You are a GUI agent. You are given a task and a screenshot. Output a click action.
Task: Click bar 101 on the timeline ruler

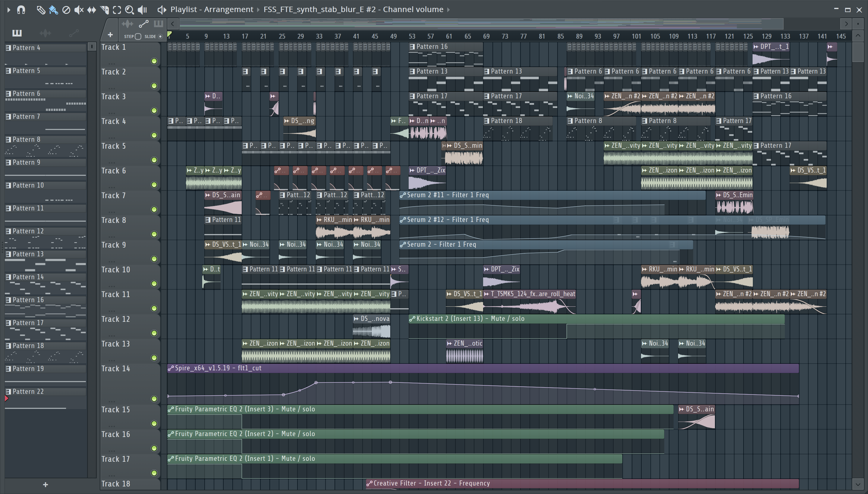(637, 36)
